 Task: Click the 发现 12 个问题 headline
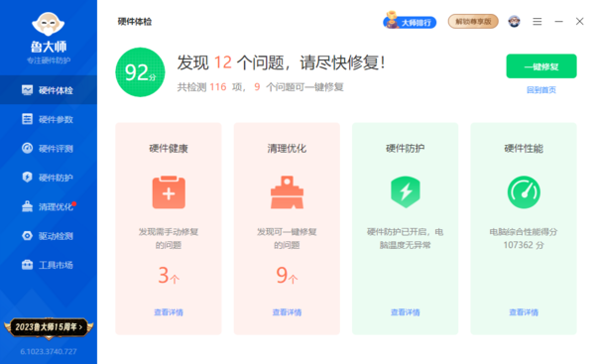click(x=281, y=62)
